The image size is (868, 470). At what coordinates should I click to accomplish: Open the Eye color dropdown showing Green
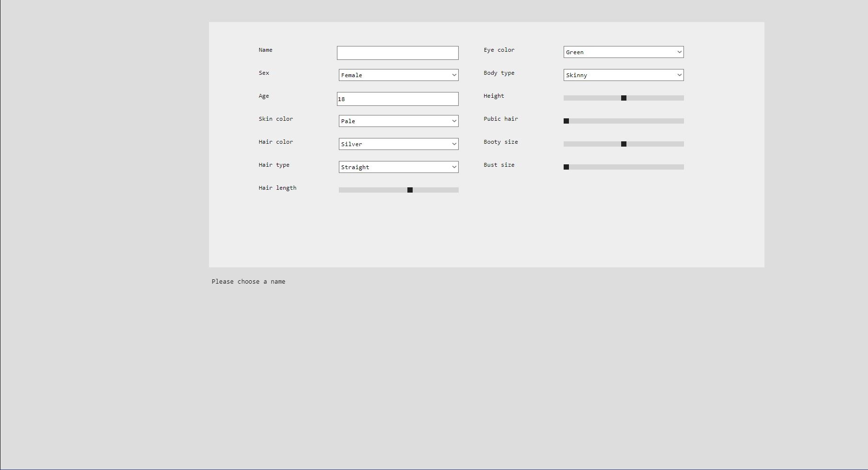(x=623, y=52)
